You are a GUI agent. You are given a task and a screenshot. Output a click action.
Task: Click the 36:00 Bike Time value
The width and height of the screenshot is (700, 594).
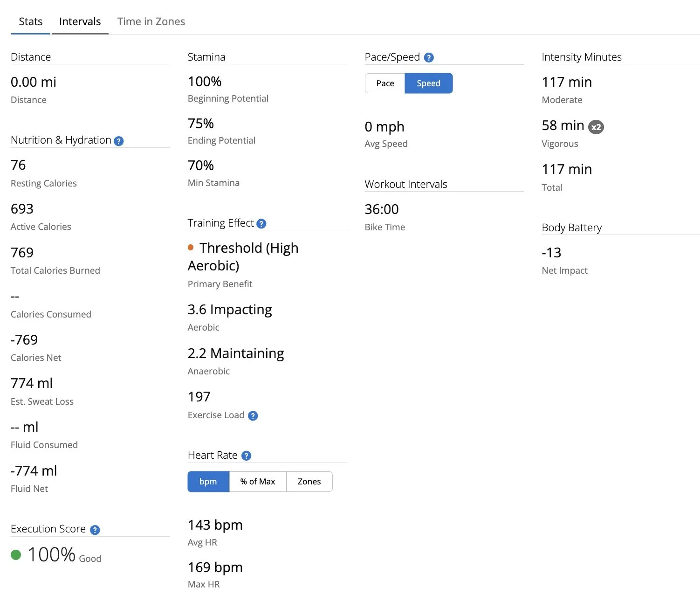(382, 209)
